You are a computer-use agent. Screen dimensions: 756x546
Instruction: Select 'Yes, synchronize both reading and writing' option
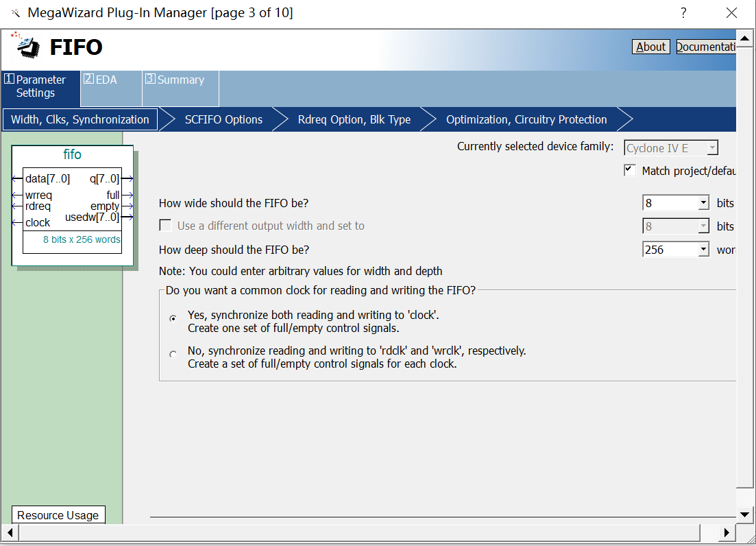click(173, 318)
